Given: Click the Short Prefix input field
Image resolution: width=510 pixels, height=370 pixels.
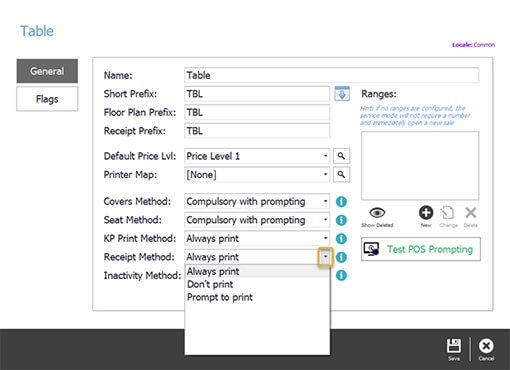Looking at the screenshot, I should [257, 94].
